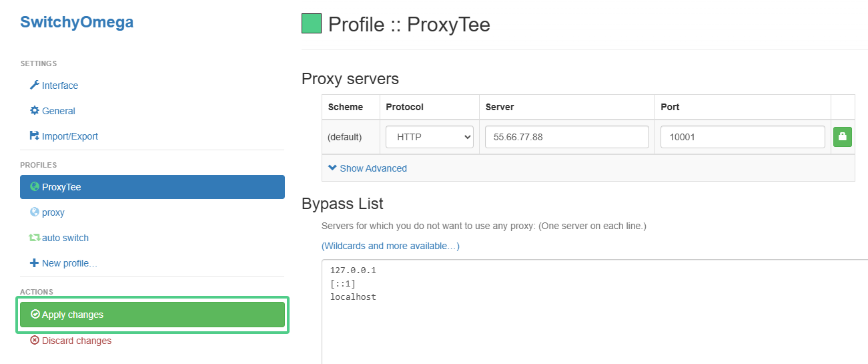
Task: Click the auto switch arrows icon
Action: click(35, 238)
